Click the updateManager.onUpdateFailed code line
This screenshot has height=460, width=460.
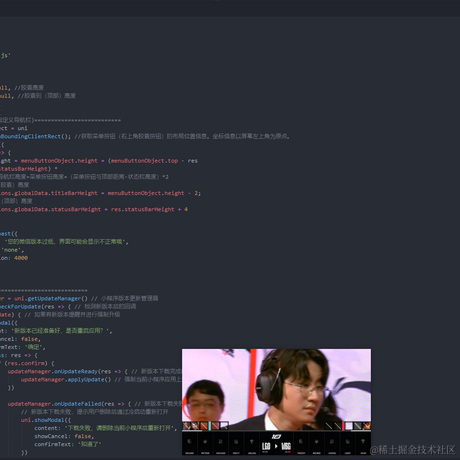95,404
